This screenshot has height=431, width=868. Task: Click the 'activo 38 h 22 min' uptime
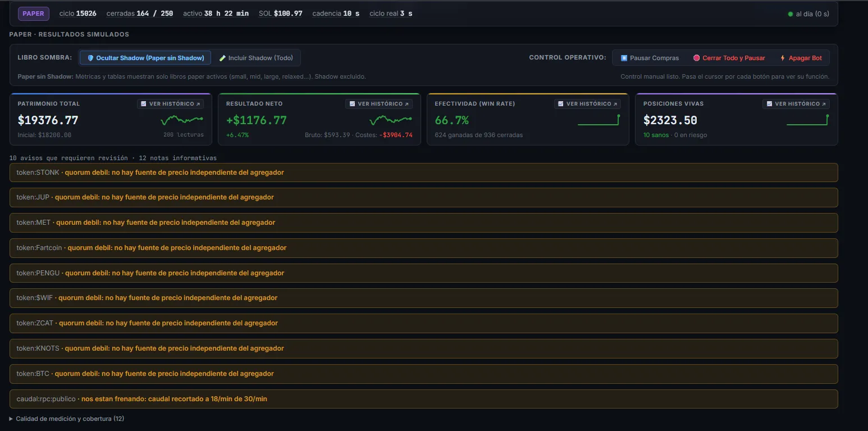[x=216, y=13]
